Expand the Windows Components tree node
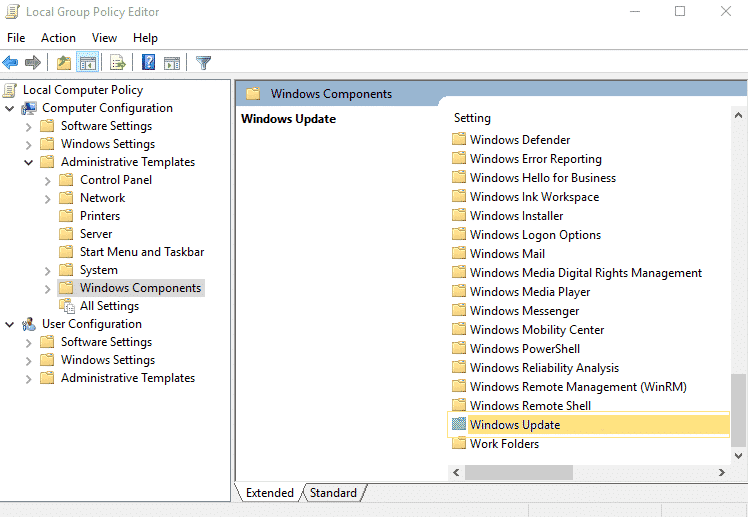The image size is (748, 517). click(x=48, y=288)
